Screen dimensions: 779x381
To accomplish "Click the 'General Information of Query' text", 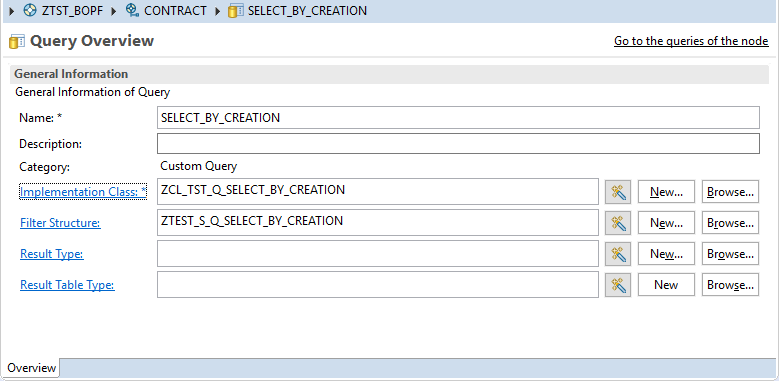I will pyautogui.click(x=93, y=92).
